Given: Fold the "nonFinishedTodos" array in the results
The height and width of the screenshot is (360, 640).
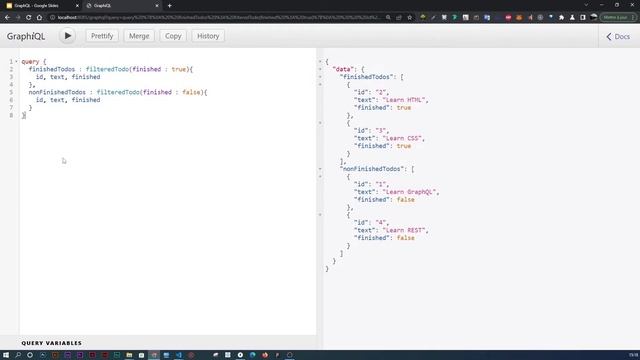Looking at the screenshot, I should [x=320, y=169].
